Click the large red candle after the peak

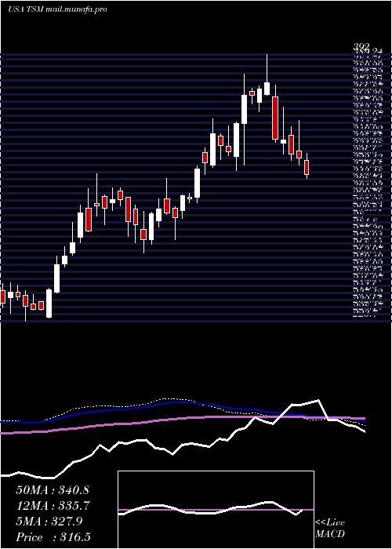point(275,118)
